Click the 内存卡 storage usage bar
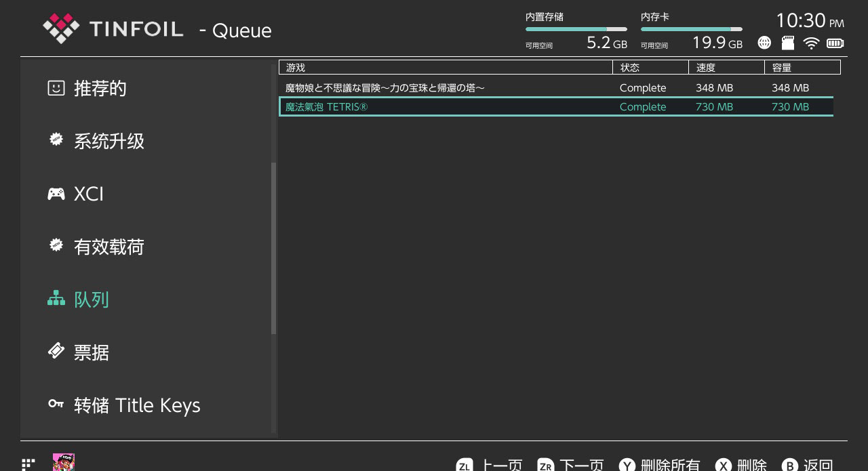This screenshot has width=868, height=471. (x=692, y=29)
